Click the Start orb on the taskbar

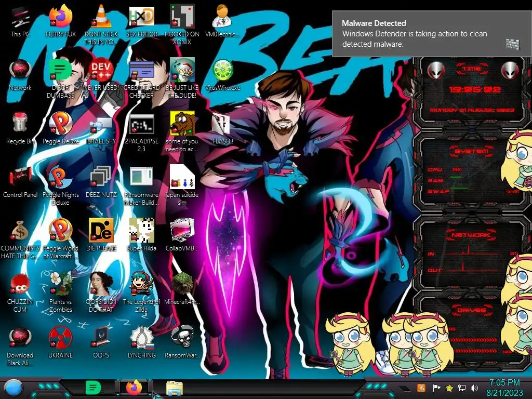point(13,388)
